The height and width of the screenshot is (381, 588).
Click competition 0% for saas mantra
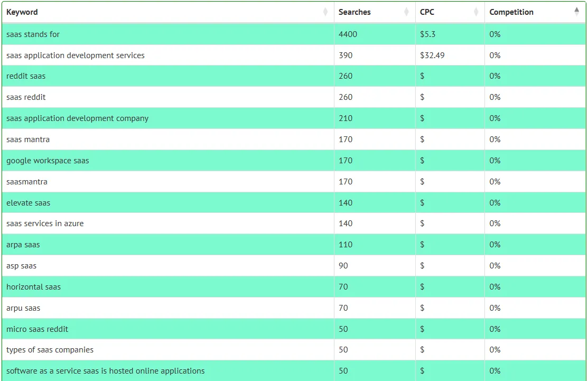[x=494, y=140]
